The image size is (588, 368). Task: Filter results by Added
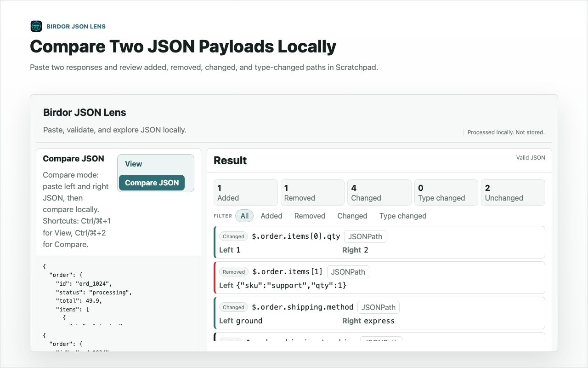tap(271, 216)
